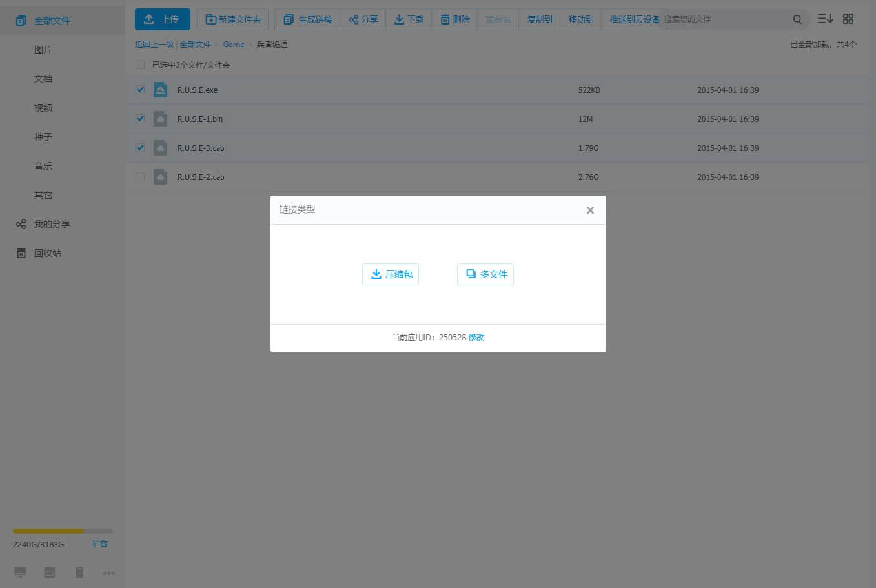Choose the 多文件 link type
Image resolution: width=876 pixels, height=588 pixels.
pos(485,274)
